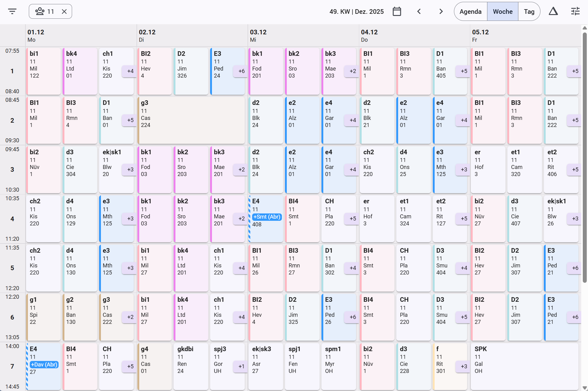Image resolution: width=588 pixels, height=391 pixels.
Task: Open Friday SPK Gal lesson
Action: coord(525,366)
